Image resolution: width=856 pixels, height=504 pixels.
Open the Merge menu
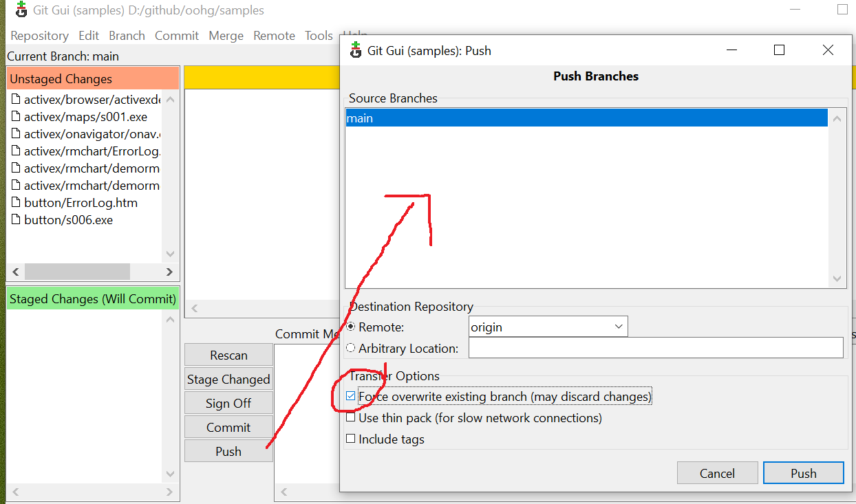coord(226,36)
